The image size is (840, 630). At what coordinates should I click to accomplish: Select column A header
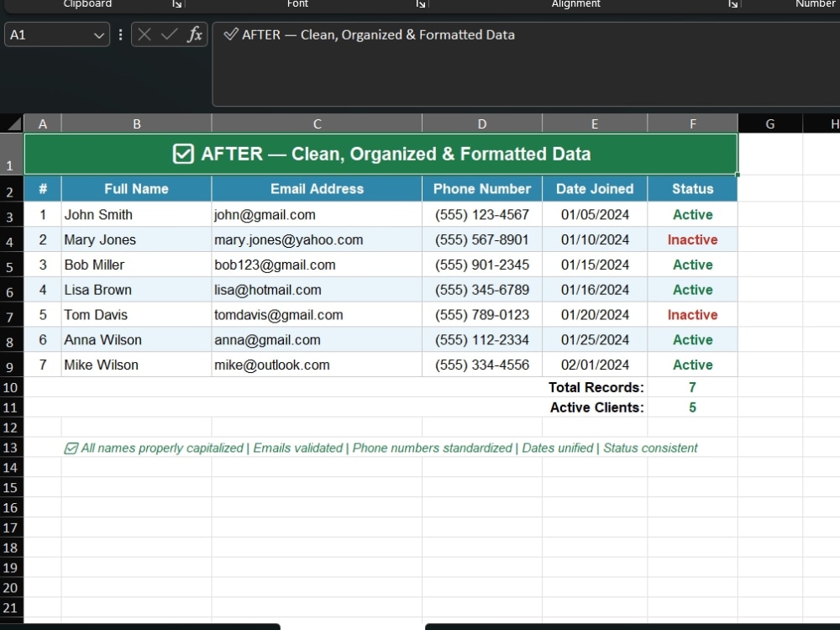point(43,123)
